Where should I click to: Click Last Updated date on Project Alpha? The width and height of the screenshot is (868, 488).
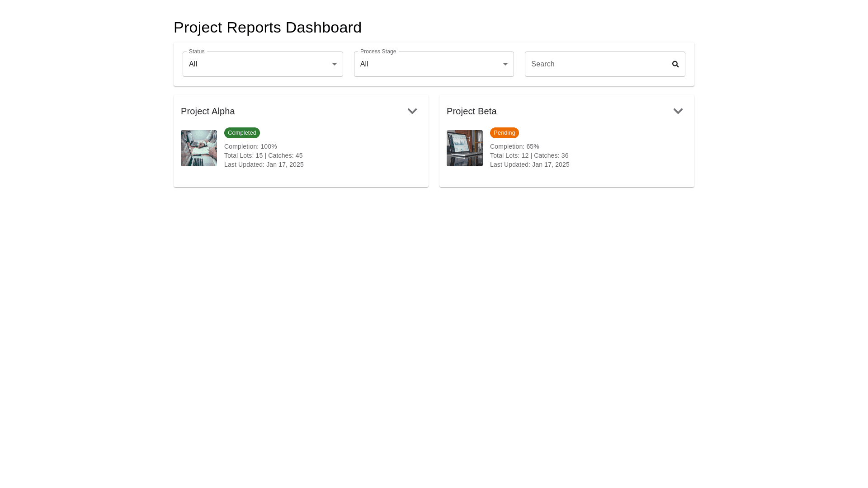click(264, 164)
